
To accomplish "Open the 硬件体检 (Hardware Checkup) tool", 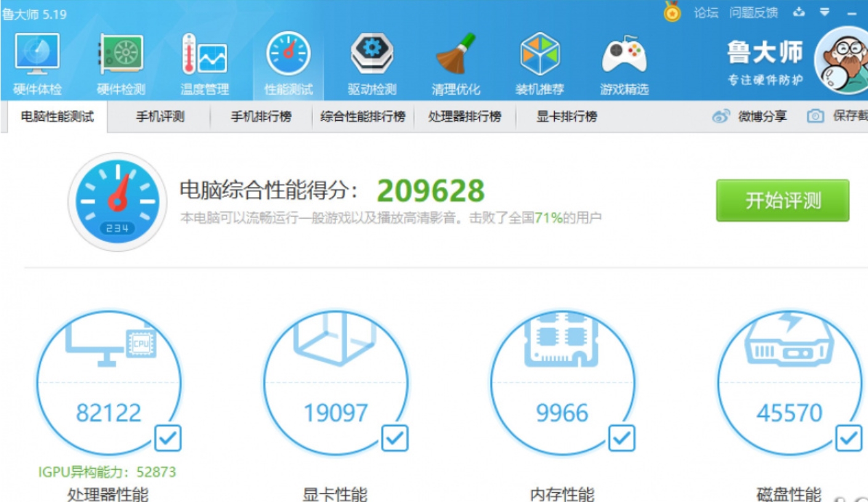I will pos(37,59).
